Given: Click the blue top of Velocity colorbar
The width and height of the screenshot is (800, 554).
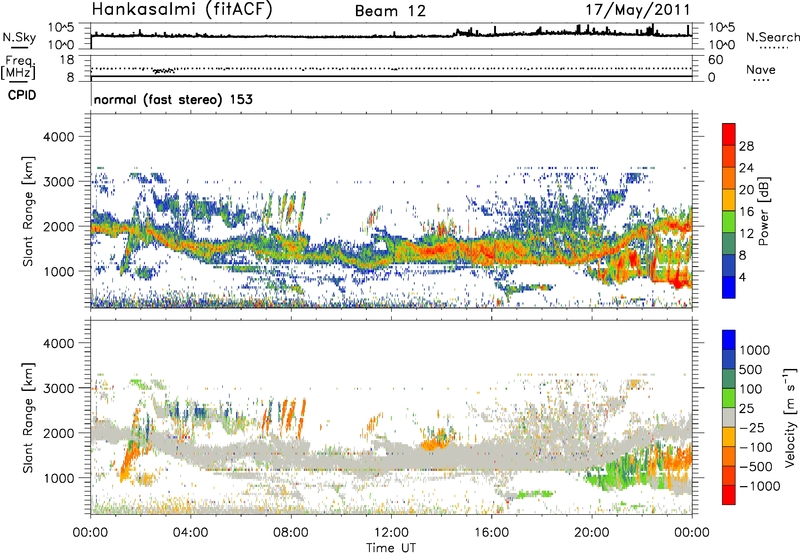Looking at the screenshot, I should 729,340.
